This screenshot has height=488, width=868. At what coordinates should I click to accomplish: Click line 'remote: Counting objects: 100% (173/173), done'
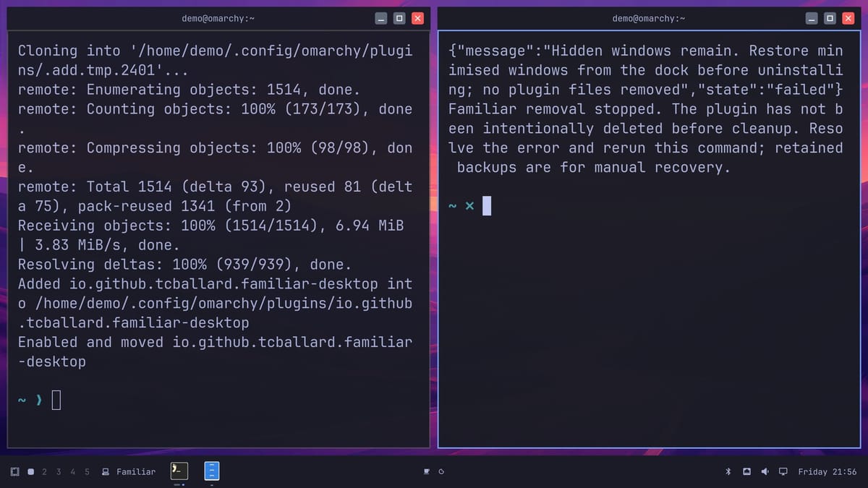coord(215,109)
